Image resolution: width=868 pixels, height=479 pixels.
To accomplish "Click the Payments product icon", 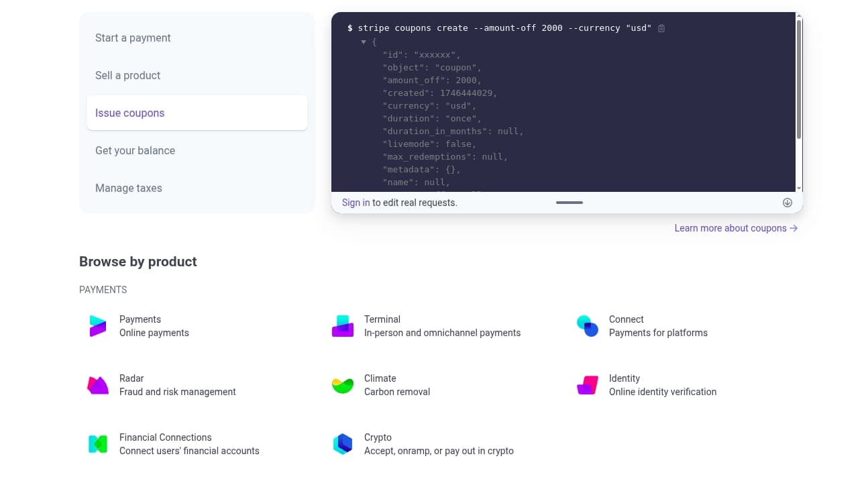I will tap(98, 326).
